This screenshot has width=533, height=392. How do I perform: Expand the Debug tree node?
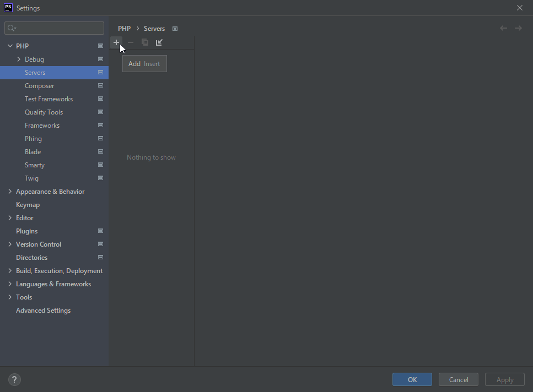(x=19, y=59)
